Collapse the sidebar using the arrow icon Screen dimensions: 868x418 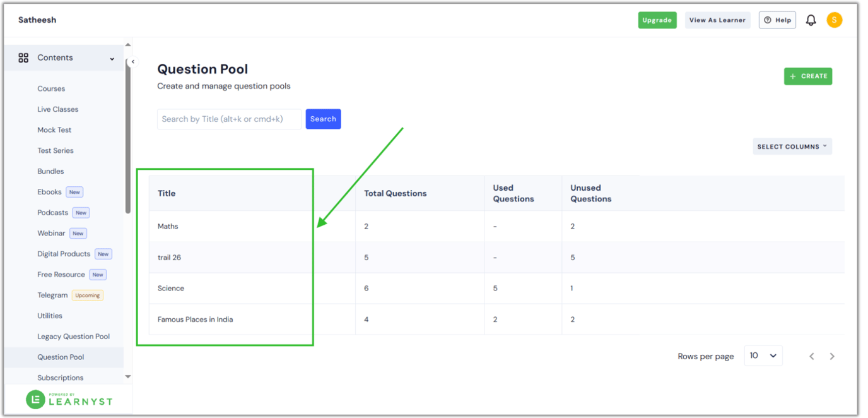[133, 61]
